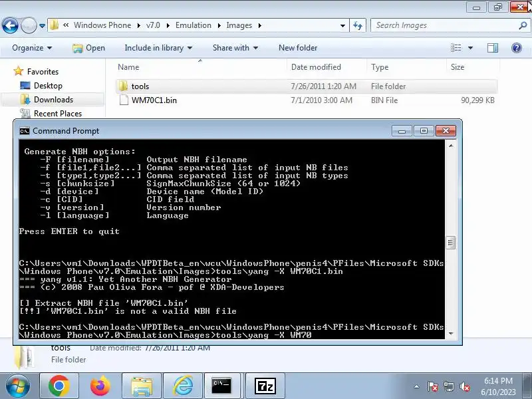Click Command Prompt scrollbar down arrow
532x399 pixels.
pyautogui.click(x=451, y=334)
